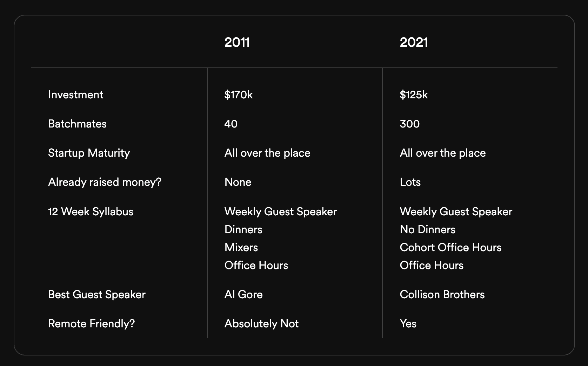
Task: Click the 'Absolutely Not' cell
Action: pos(261,323)
